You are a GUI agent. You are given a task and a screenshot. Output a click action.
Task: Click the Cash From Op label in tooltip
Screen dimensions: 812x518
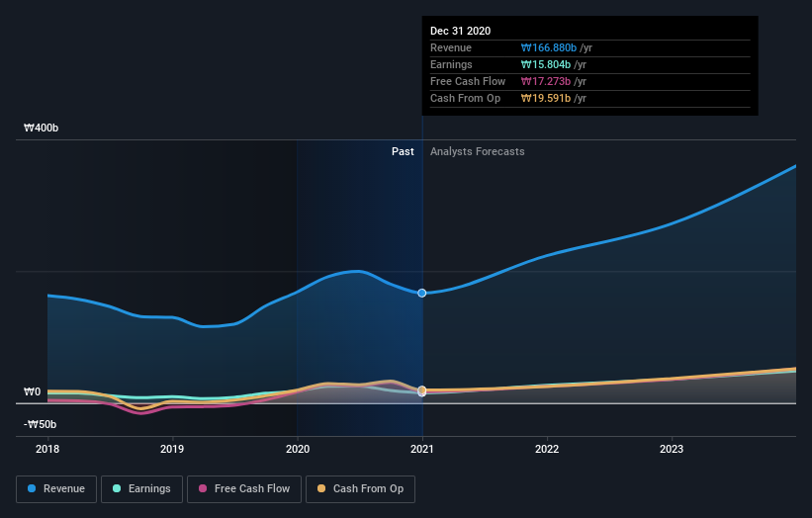click(x=466, y=98)
